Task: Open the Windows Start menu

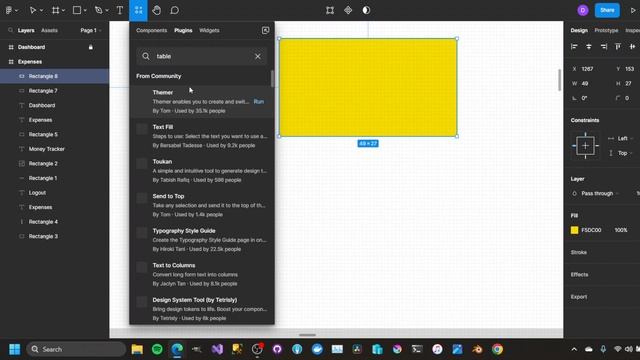Action: 15,349
